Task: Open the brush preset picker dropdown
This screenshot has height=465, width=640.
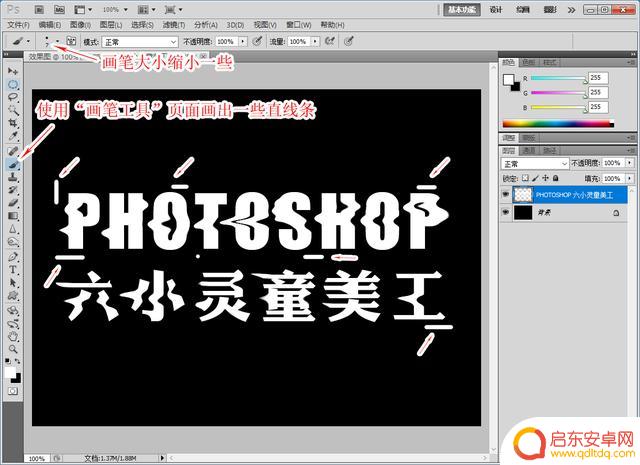Action: point(58,41)
